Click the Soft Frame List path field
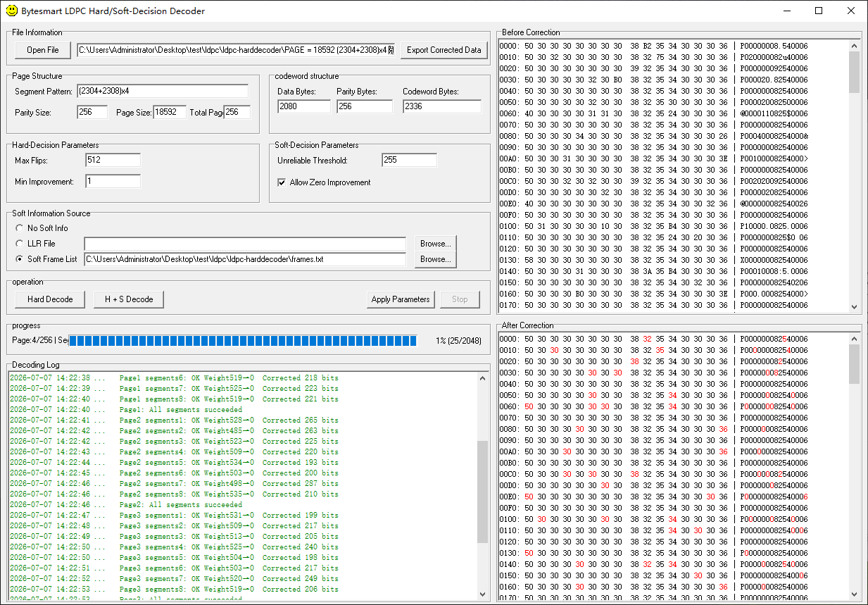 tap(245, 259)
